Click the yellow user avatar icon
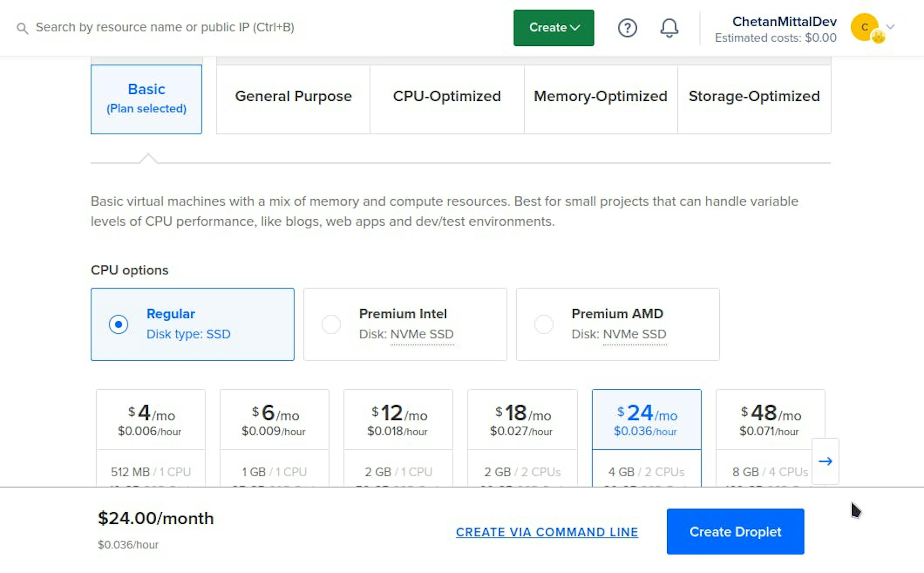 coord(865,27)
